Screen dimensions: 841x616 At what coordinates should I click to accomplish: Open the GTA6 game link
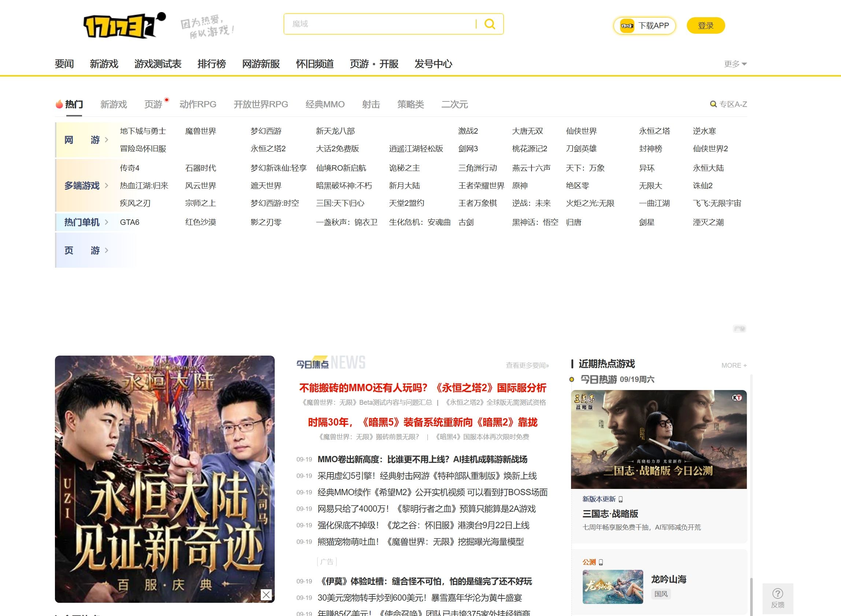point(129,222)
